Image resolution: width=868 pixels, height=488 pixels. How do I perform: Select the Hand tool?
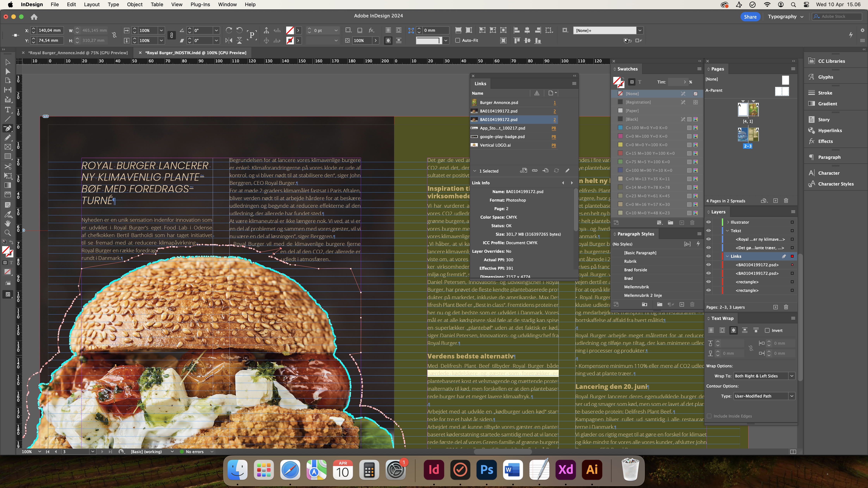(x=7, y=223)
